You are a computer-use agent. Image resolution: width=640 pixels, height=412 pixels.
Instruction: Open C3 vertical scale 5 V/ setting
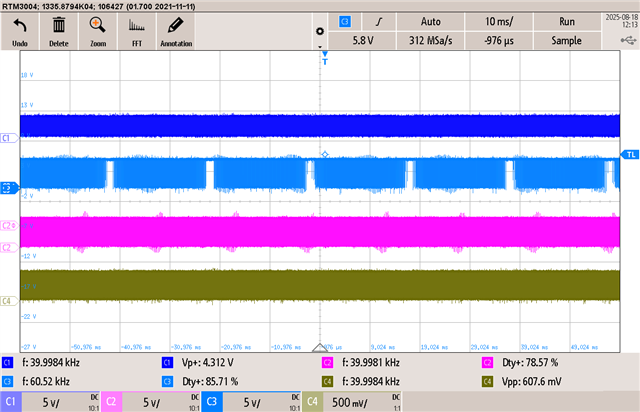click(252, 403)
